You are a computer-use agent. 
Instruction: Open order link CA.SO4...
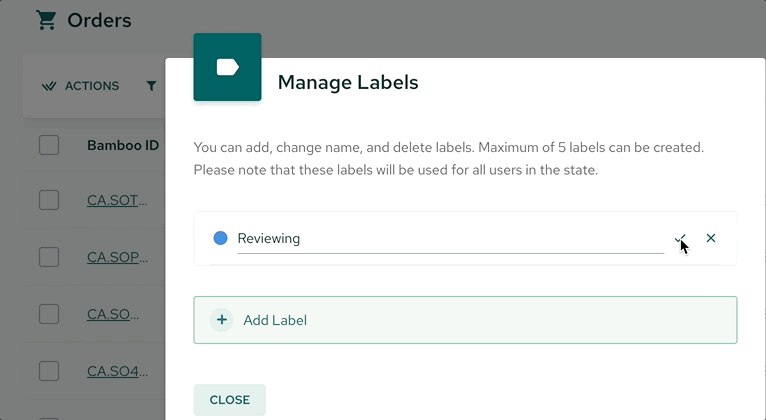pyautogui.click(x=117, y=371)
